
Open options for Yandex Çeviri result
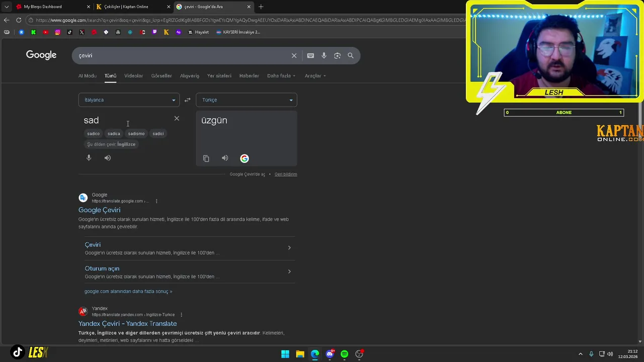point(181,315)
